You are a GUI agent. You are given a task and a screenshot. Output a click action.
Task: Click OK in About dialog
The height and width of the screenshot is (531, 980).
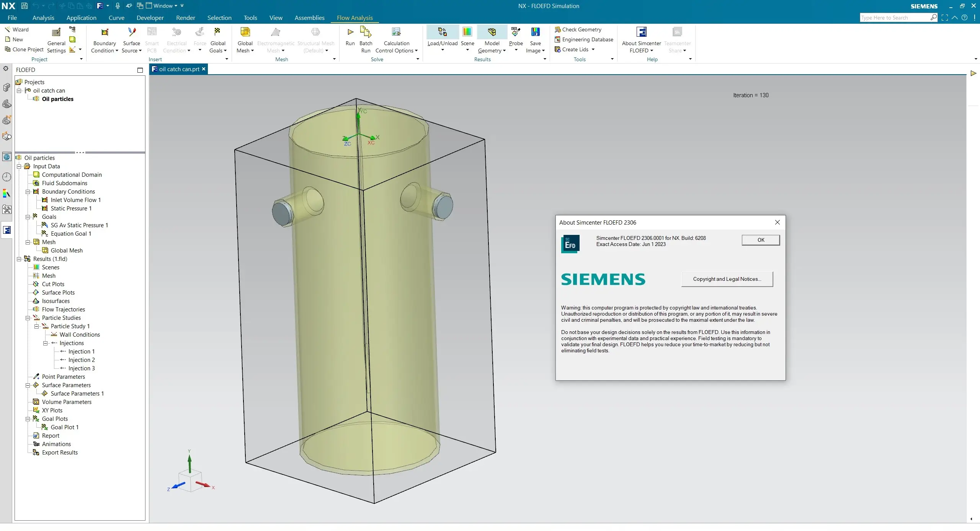(x=761, y=240)
